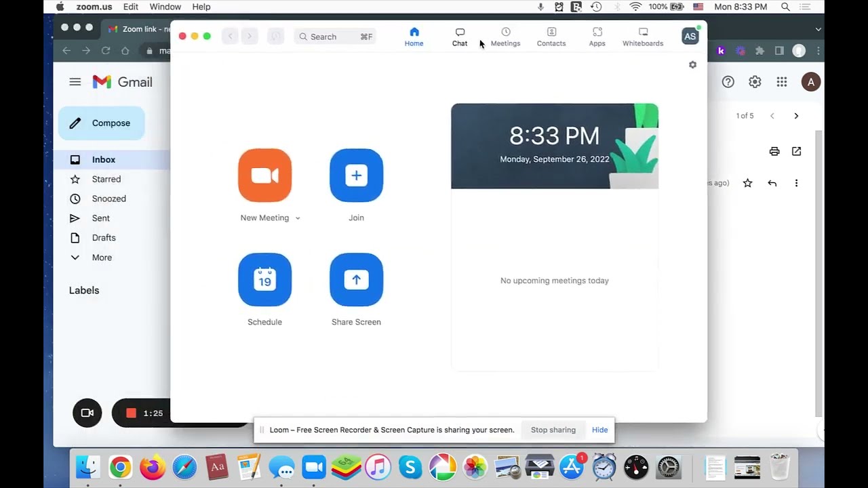Image resolution: width=868 pixels, height=488 pixels.
Task: Click the Zoom Search field
Action: [x=335, y=37]
